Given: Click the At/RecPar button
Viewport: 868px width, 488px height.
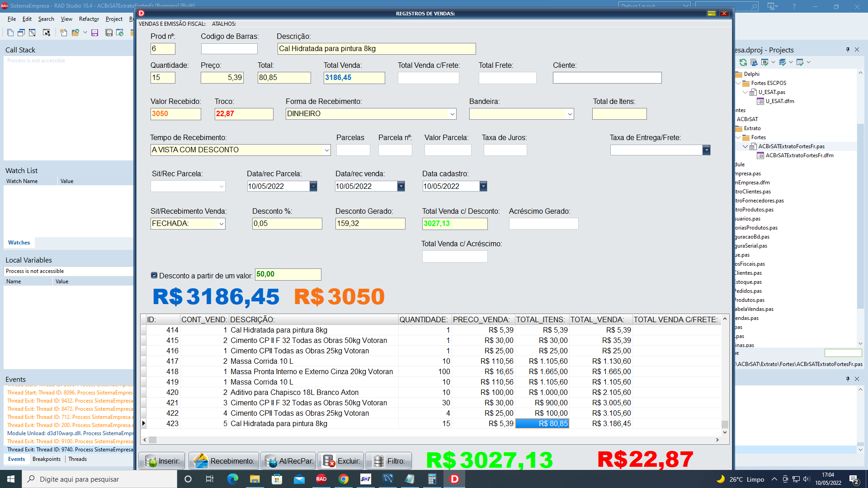Looking at the screenshot, I should tap(288, 461).
